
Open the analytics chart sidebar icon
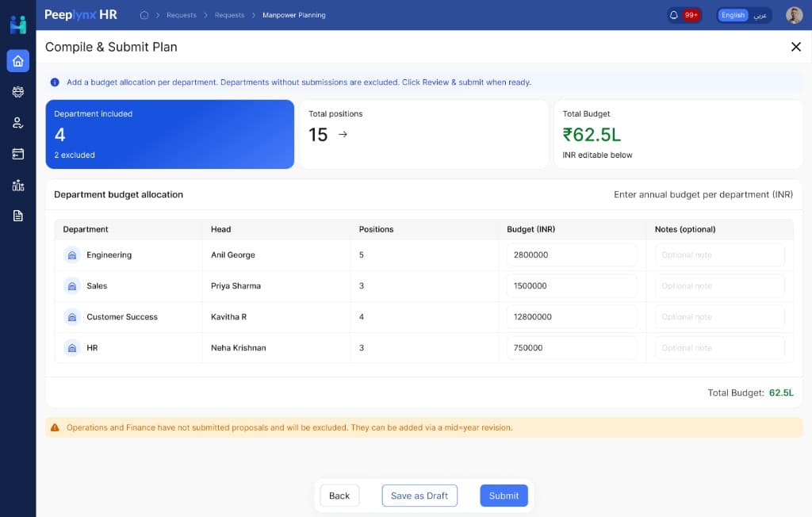tap(18, 185)
